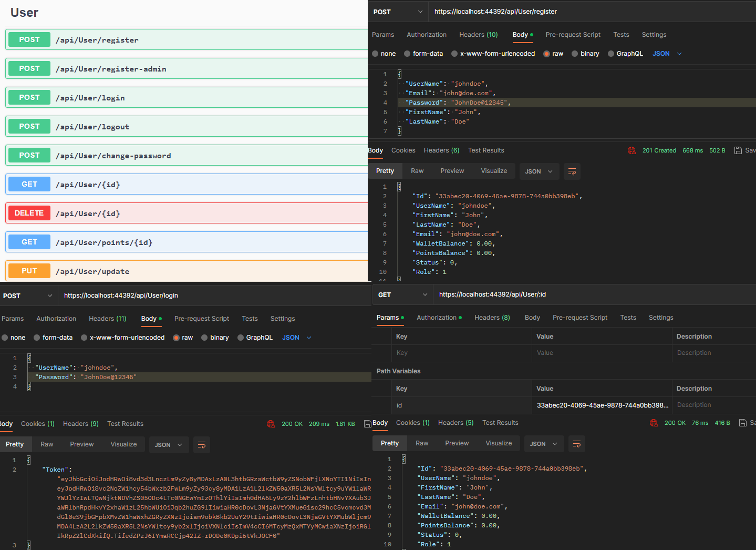
Task: Open POST method dropdown for register URL
Action: point(398,12)
